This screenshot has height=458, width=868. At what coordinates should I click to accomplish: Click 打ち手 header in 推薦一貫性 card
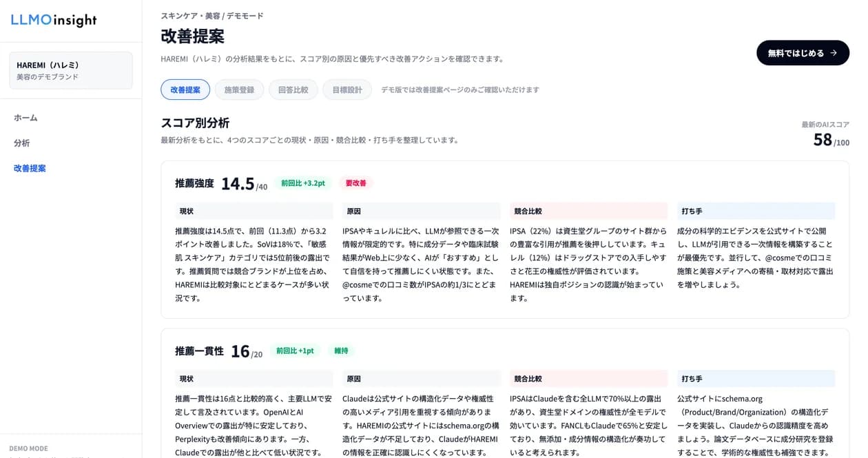coord(756,379)
